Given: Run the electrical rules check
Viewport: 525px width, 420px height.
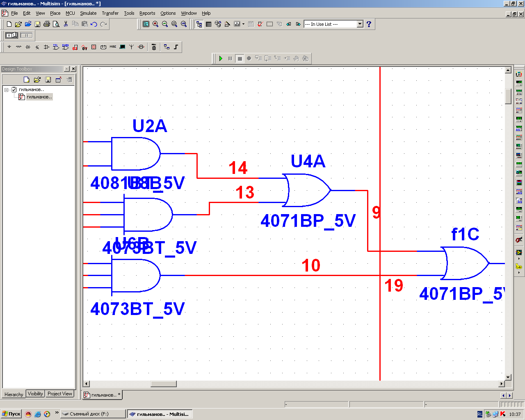Looking at the screenshot, I should pyautogui.click(x=260, y=24).
